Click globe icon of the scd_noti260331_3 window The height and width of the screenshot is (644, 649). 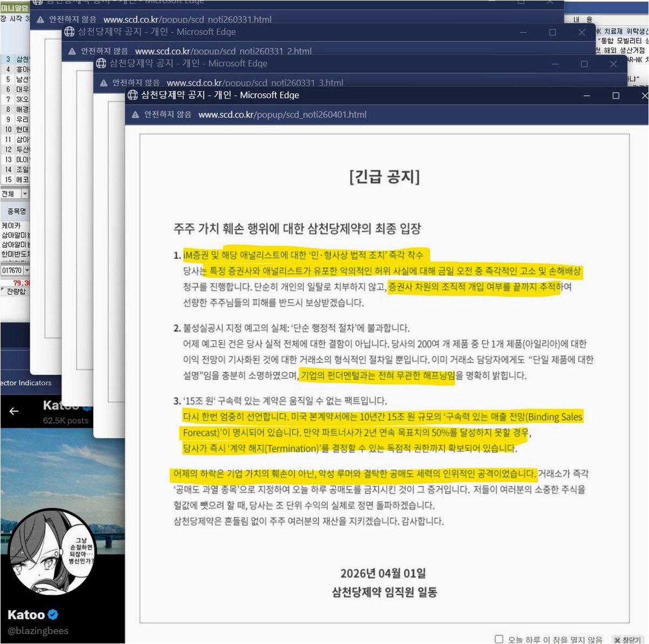click(x=101, y=64)
